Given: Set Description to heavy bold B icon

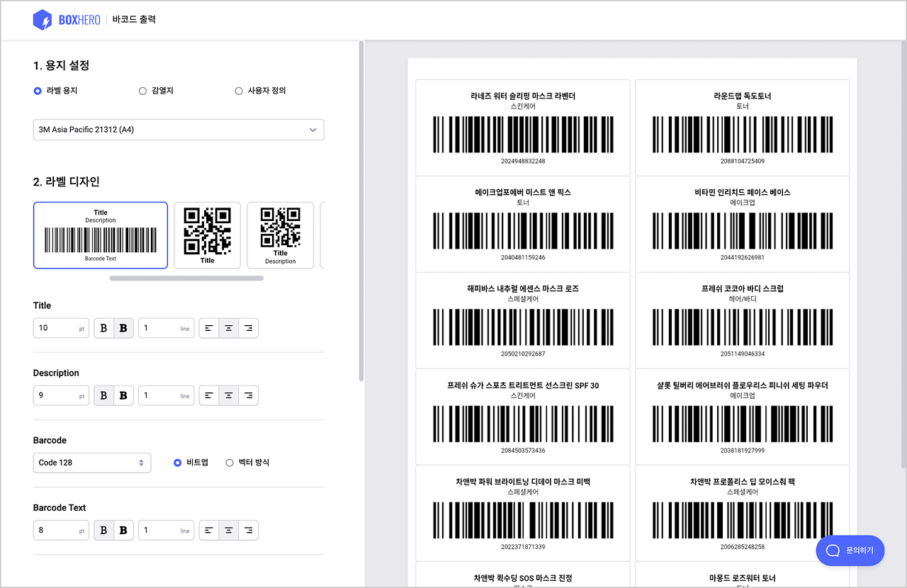Looking at the screenshot, I should pyautogui.click(x=123, y=395).
